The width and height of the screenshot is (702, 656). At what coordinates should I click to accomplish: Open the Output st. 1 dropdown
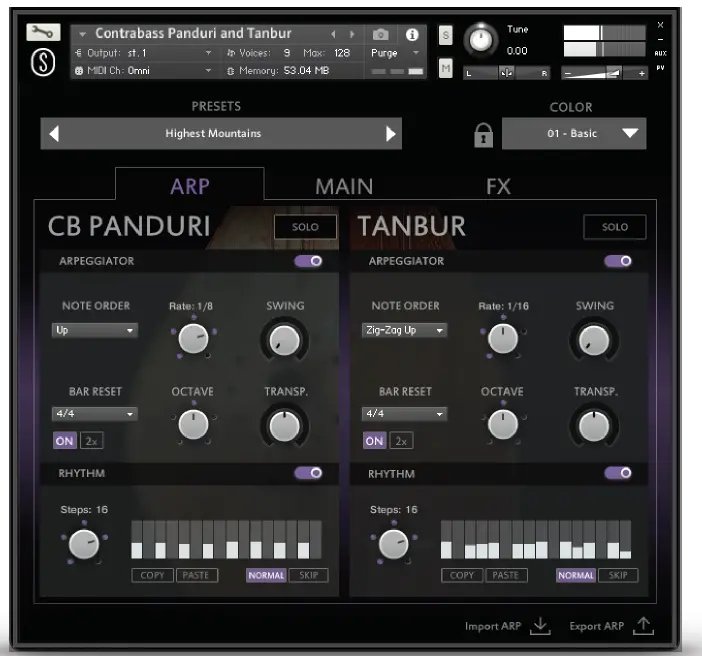143,53
